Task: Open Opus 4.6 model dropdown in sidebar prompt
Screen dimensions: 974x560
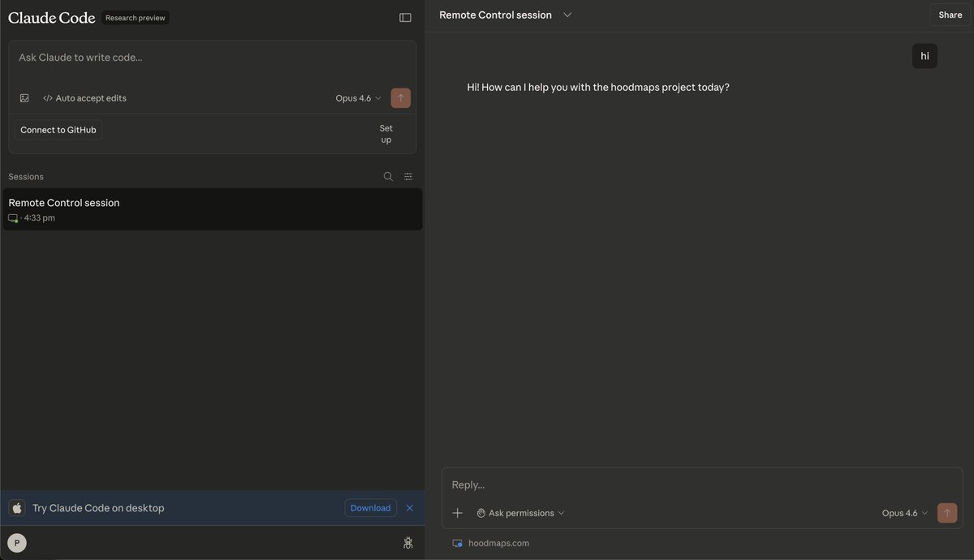Action: point(358,98)
